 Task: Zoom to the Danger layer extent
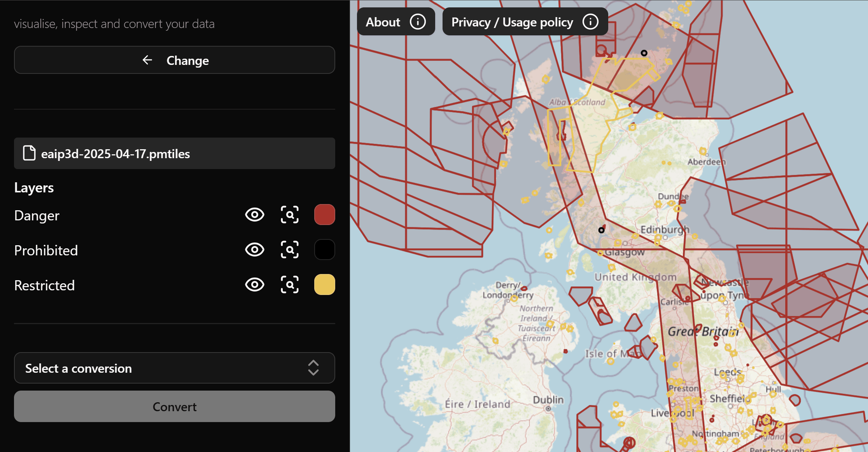coord(290,215)
